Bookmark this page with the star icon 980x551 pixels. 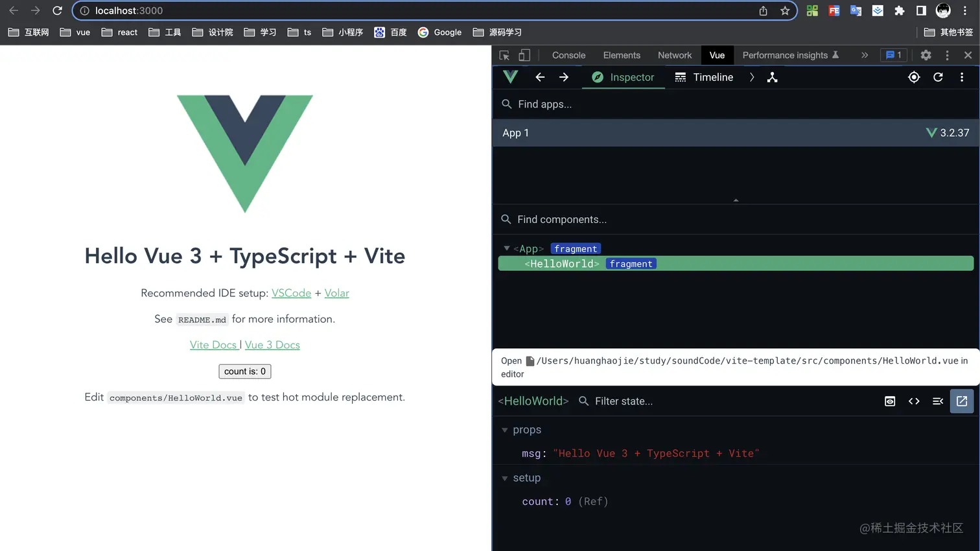coord(785,10)
